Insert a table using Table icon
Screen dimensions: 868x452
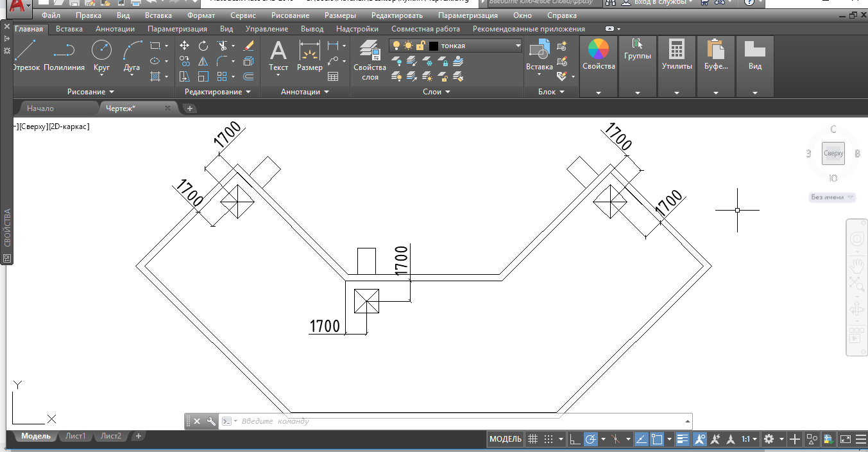333,76
